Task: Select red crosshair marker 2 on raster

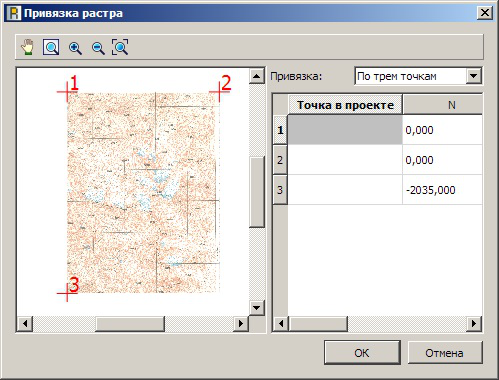Action: [219, 91]
